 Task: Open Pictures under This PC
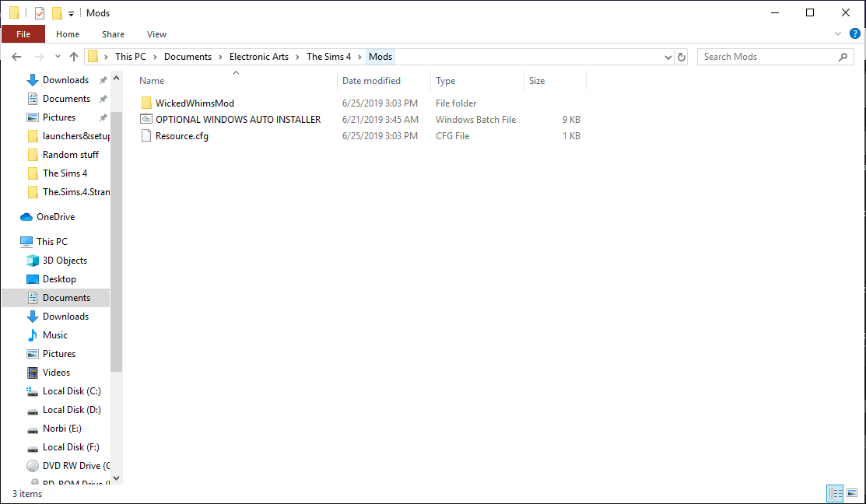point(59,354)
